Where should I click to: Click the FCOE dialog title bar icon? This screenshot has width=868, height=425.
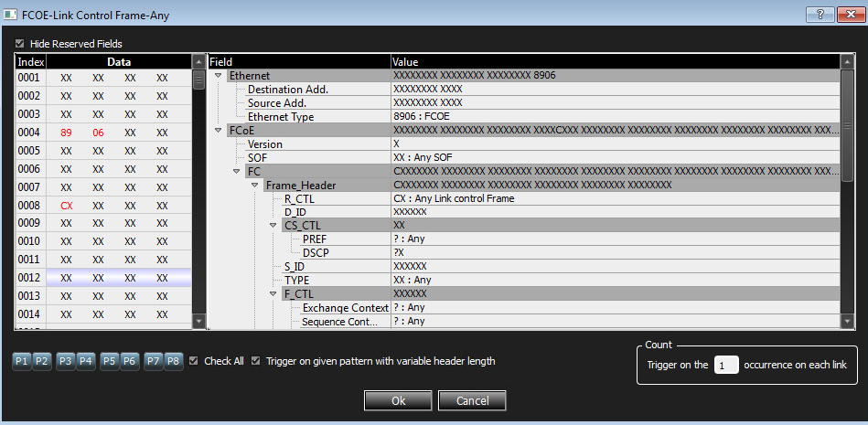10,15
